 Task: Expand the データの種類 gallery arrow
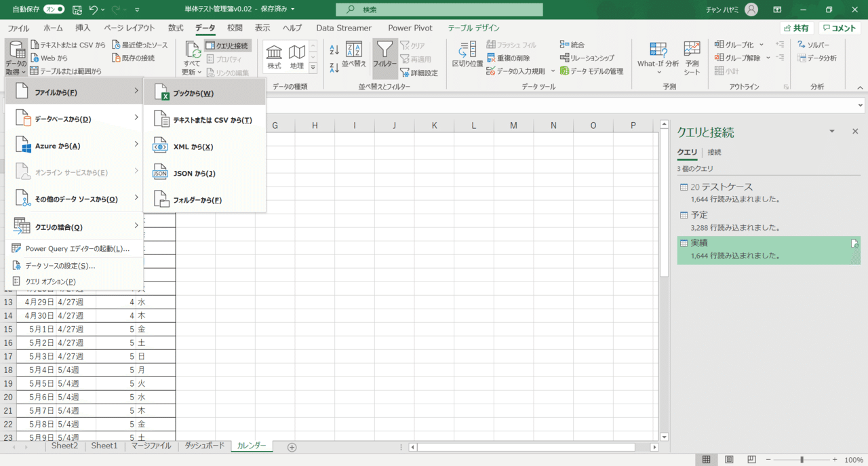coord(313,67)
